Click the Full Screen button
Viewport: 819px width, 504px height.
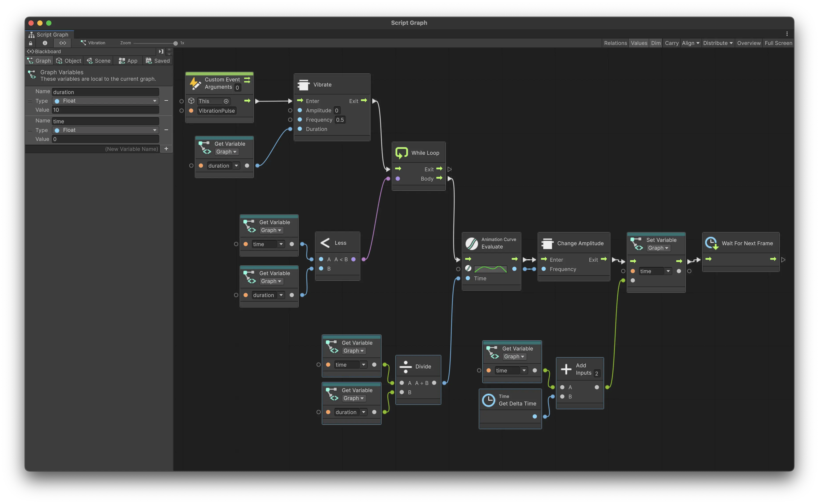[778, 43]
